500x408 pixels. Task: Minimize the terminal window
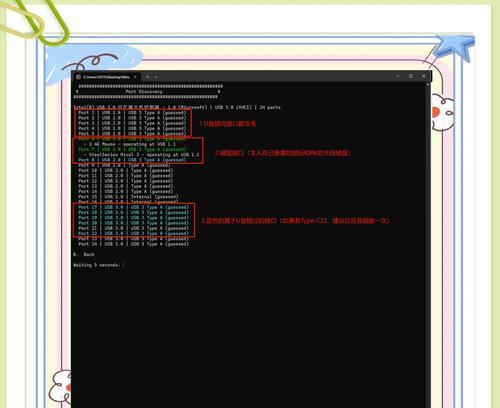point(398,76)
